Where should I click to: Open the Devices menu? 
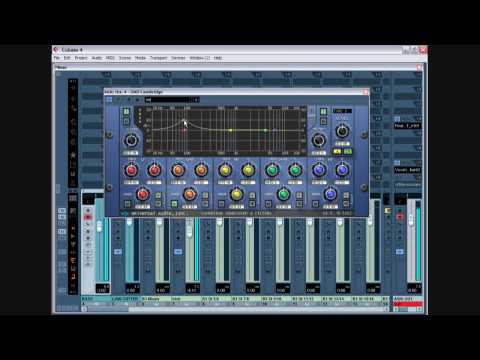pos(178,58)
